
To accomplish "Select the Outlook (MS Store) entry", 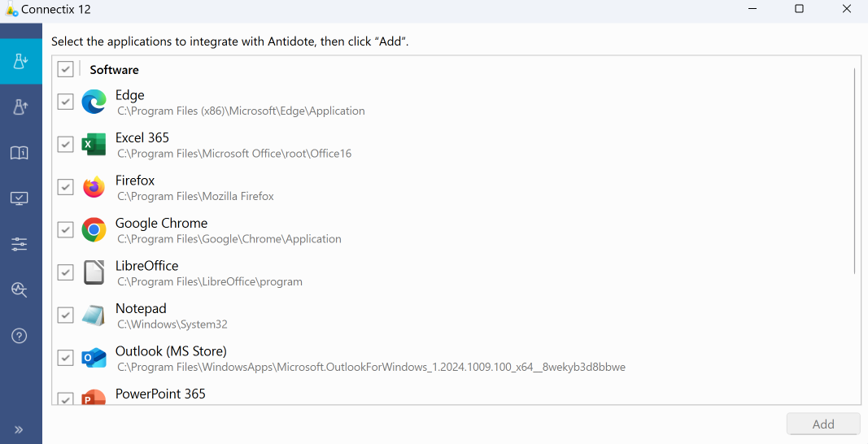I will pyautogui.click(x=171, y=351).
